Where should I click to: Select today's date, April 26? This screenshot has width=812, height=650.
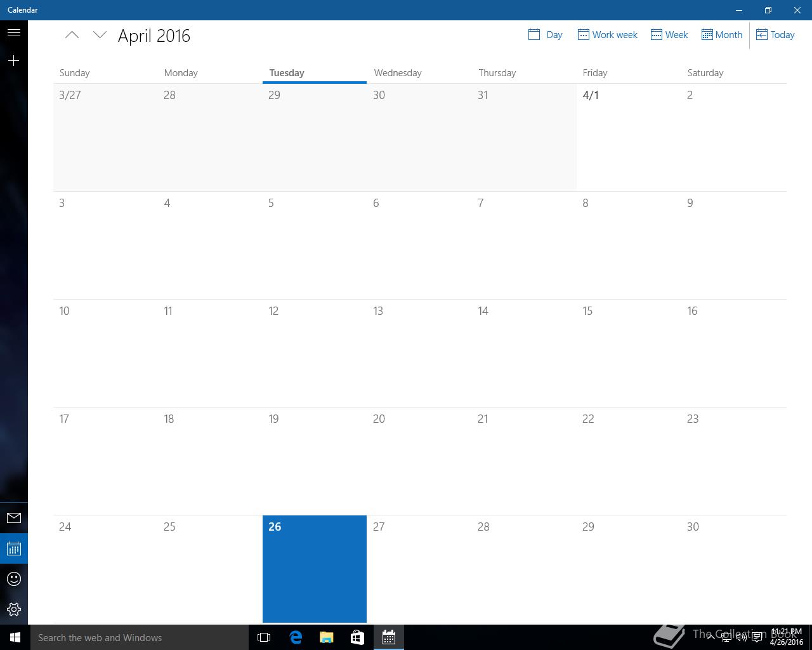[315, 569]
